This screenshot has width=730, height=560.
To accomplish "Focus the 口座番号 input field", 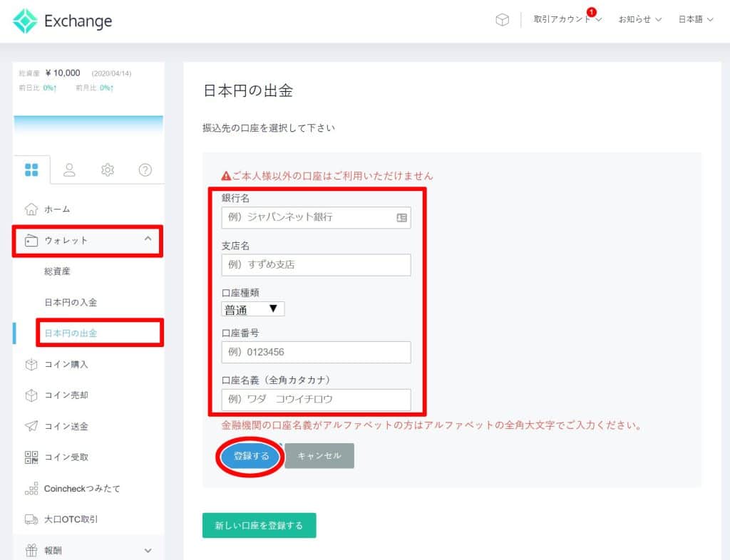I will click(316, 352).
